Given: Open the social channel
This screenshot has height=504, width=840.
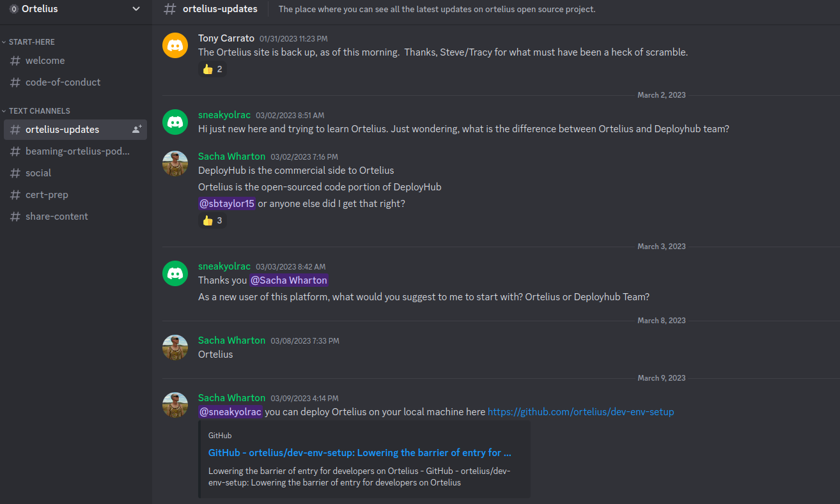Looking at the screenshot, I should (x=38, y=173).
